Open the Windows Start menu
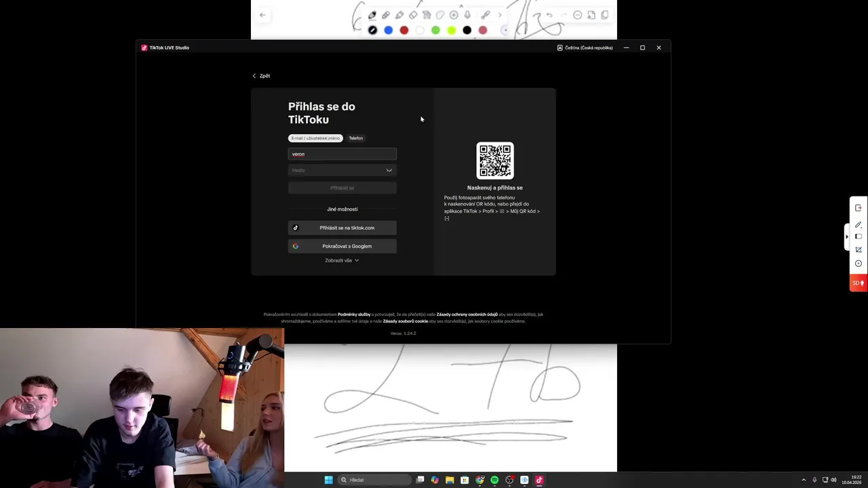Image resolution: width=868 pixels, height=488 pixels. [328, 480]
